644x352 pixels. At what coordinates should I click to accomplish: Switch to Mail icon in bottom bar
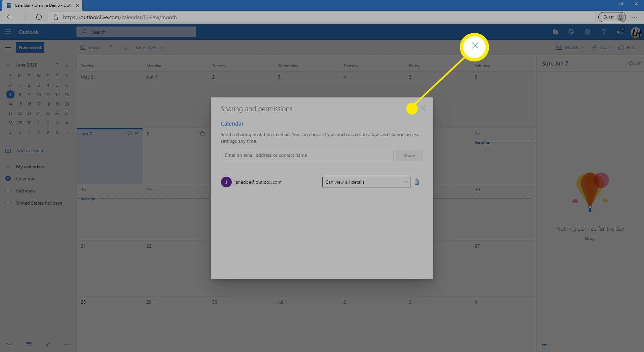tap(9, 345)
